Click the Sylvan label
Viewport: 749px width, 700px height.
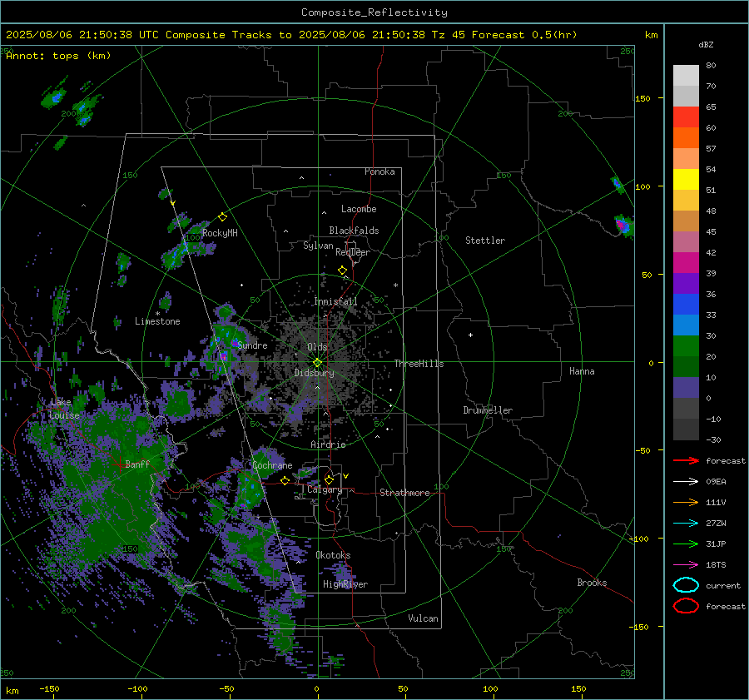[318, 246]
